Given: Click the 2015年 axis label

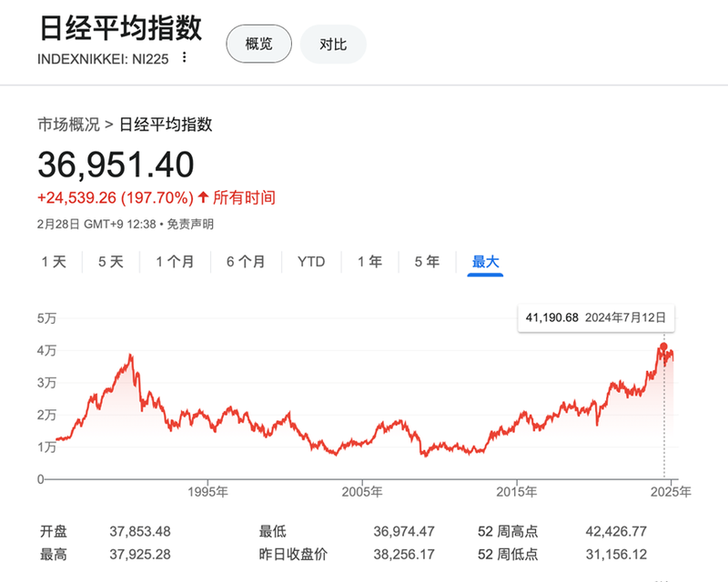Looking at the screenshot, I should coord(516,492).
